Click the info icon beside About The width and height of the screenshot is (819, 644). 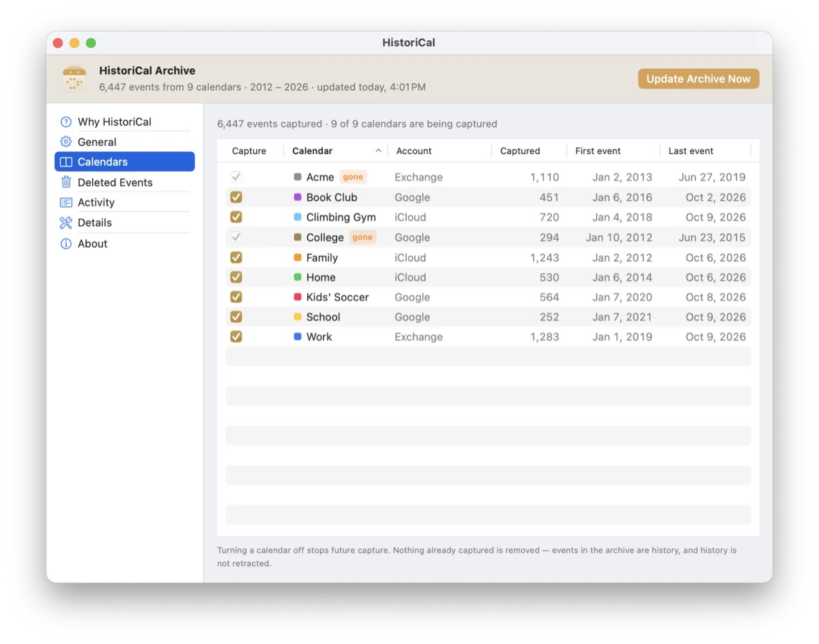click(x=66, y=244)
